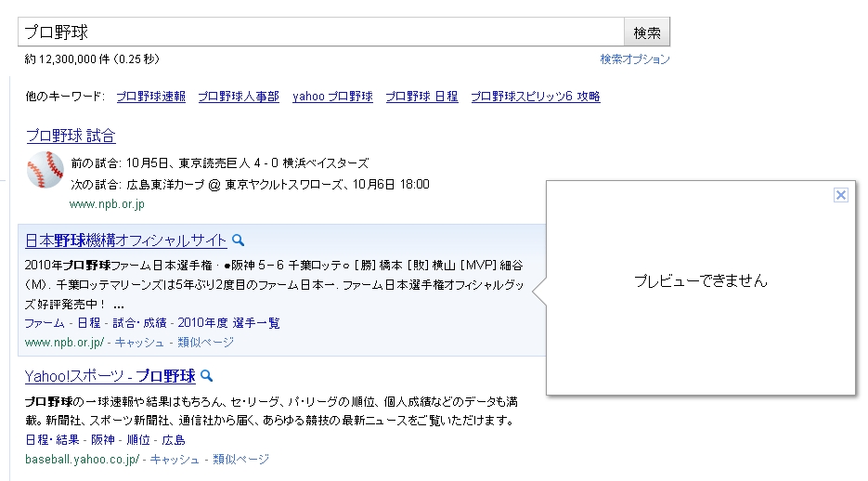Open the 試合・成績 sitelink
The height and width of the screenshot is (481, 868).
(x=139, y=323)
